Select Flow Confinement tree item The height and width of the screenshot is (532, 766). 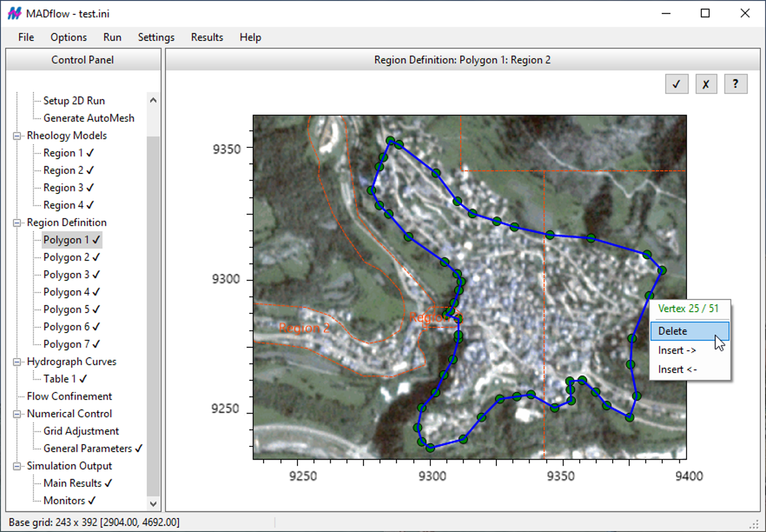(x=69, y=396)
